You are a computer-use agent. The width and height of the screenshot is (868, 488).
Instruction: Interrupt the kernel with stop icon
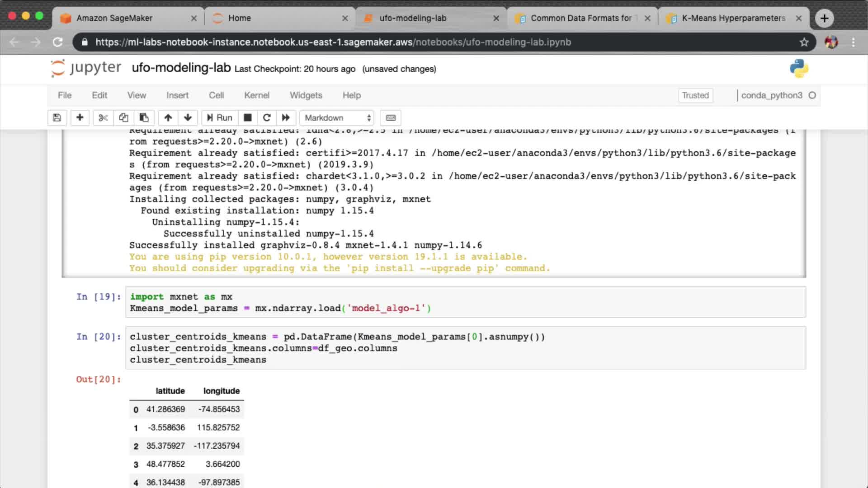(247, 118)
